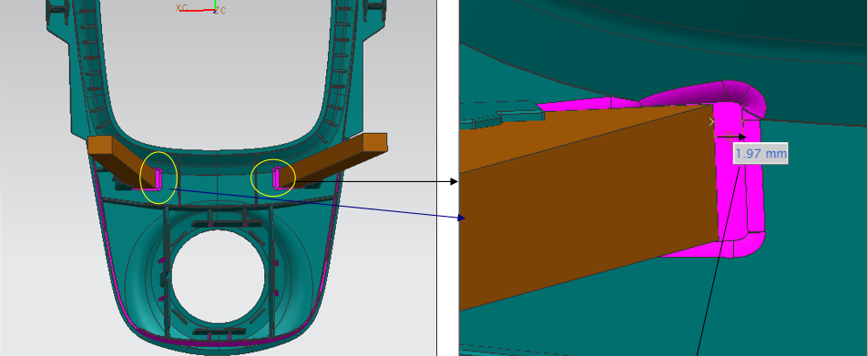Select the right magenta slot in overview

tap(276, 178)
